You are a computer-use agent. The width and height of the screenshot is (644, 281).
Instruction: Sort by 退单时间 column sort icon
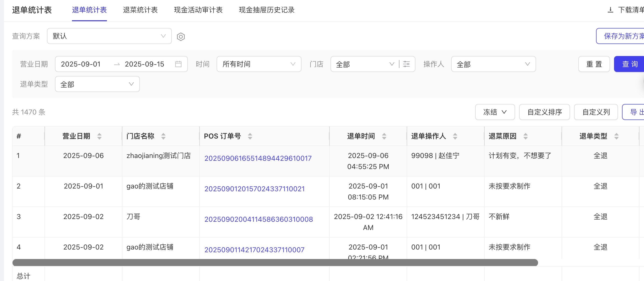point(384,136)
